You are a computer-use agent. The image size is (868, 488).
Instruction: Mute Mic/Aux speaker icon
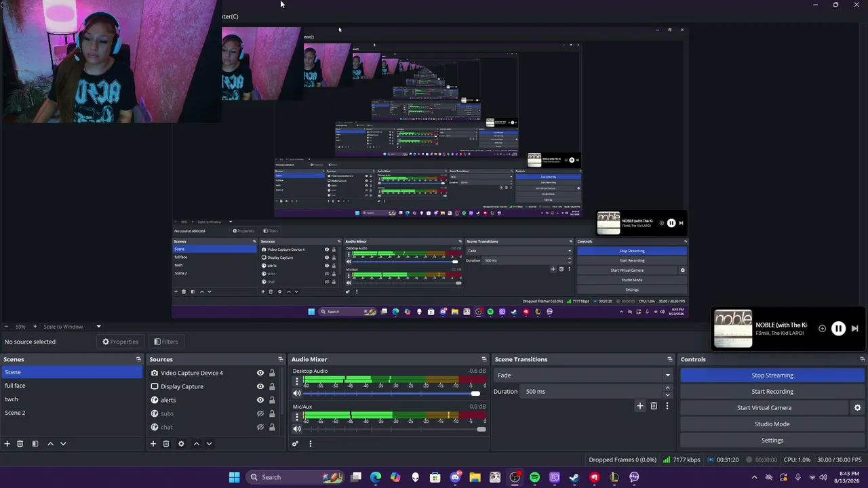click(296, 428)
